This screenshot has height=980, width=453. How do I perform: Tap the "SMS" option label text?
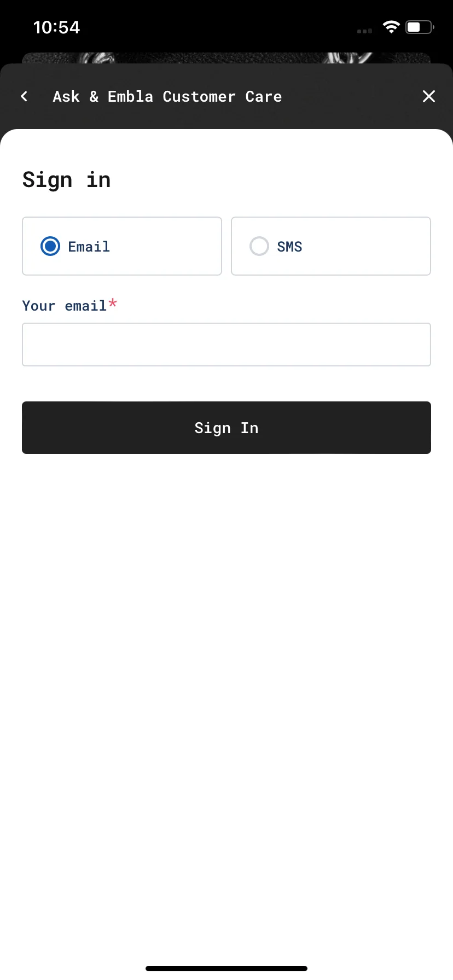click(x=289, y=247)
